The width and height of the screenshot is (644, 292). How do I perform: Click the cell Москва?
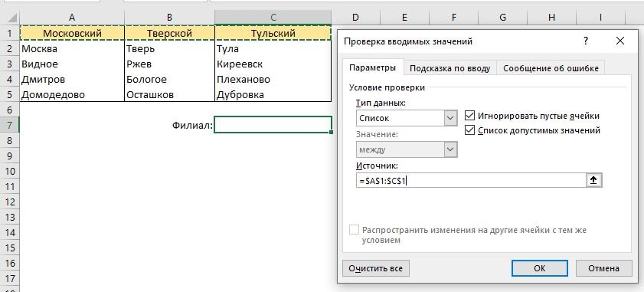coord(72,49)
